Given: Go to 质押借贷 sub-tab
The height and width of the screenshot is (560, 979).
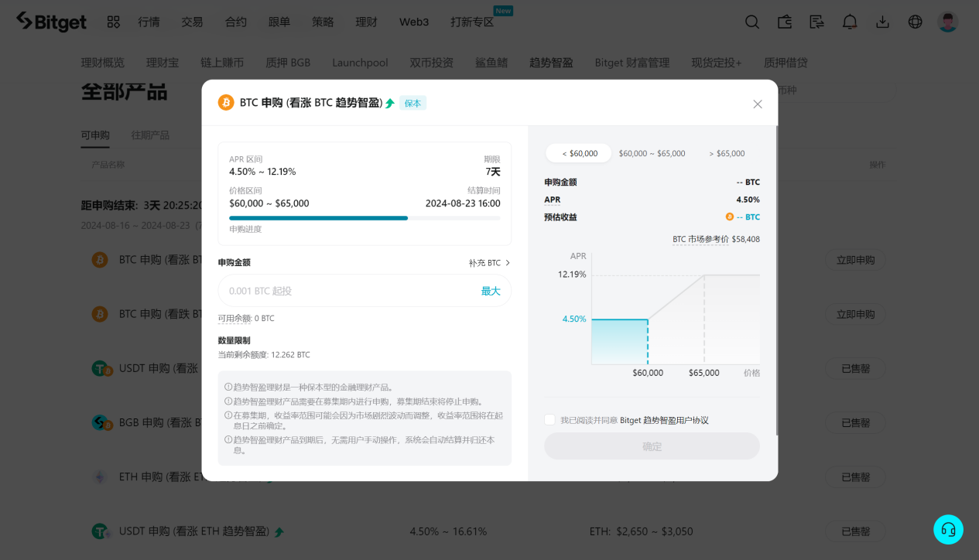Looking at the screenshot, I should pos(786,63).
